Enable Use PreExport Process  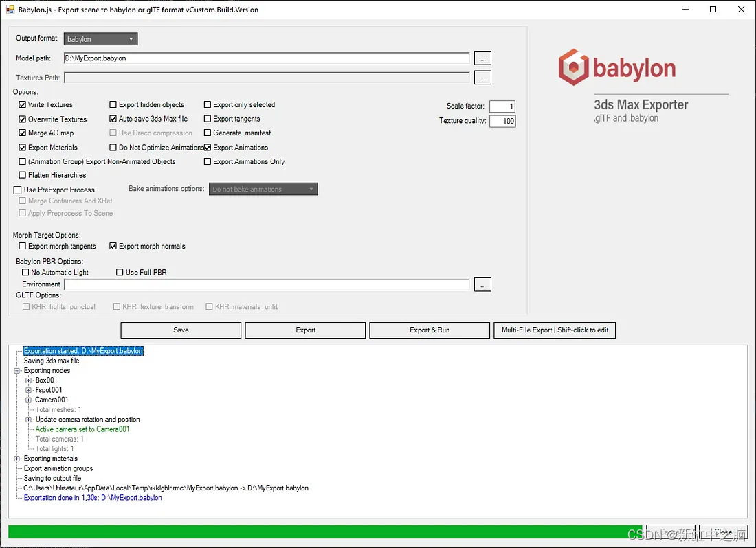[x=17, y=190]
